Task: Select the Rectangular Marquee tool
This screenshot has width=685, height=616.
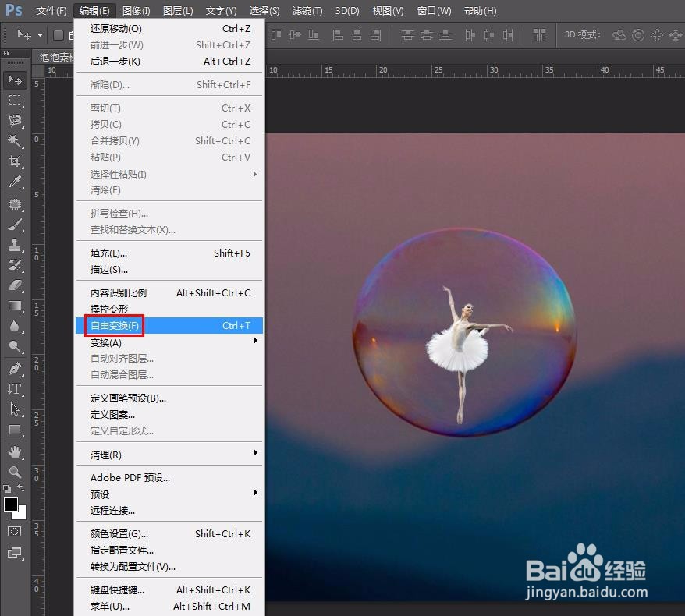Action: point(15,101)
